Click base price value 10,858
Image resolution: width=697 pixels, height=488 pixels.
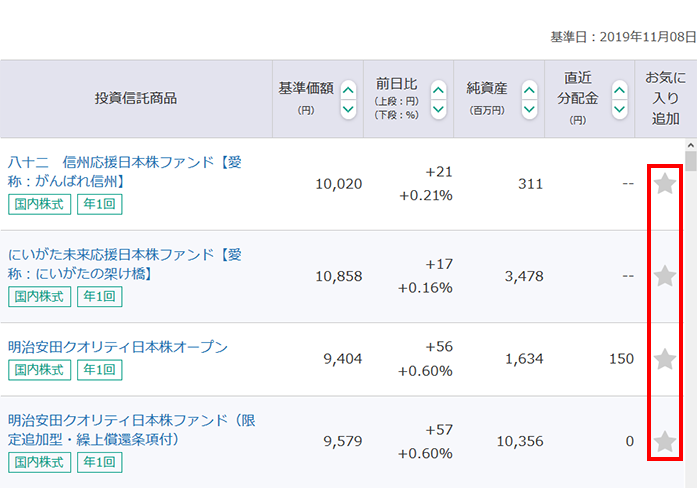pos(339,276)
